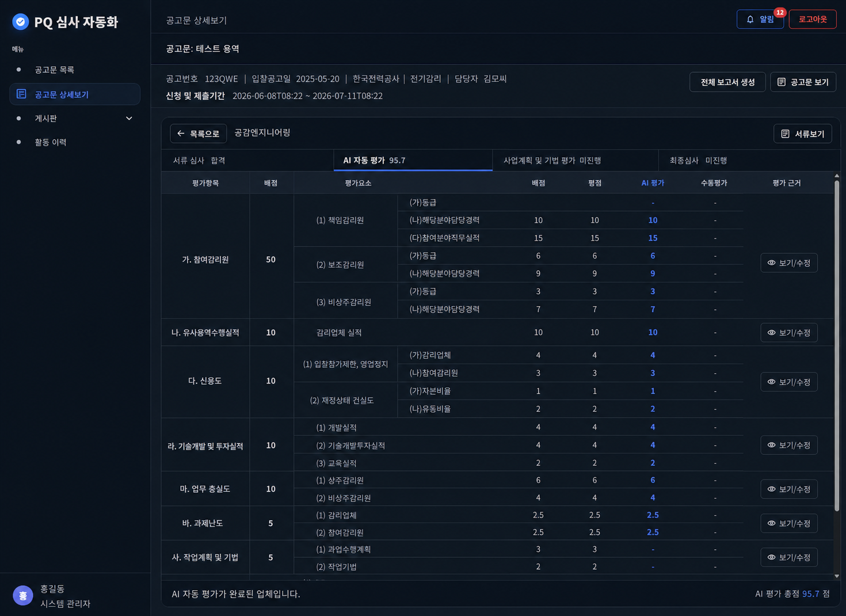This screenshot has height=616, width=846.
Task: Click the 평가 근거 column header
Action: click(x=787, y=183)
